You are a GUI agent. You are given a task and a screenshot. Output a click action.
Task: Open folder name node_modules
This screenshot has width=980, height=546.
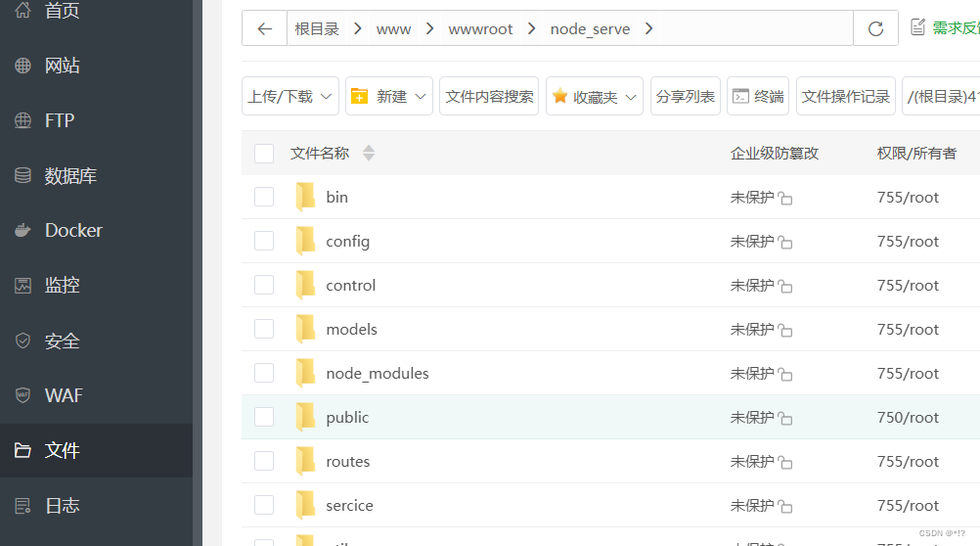coord(378,374)
